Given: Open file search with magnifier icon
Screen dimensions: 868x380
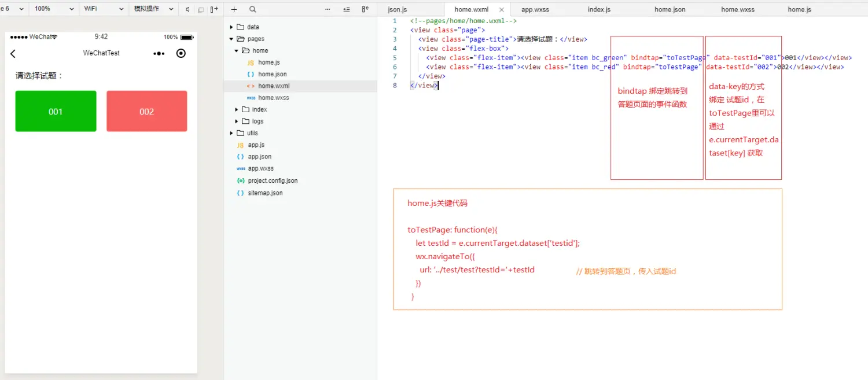Looking at the screenshot, I should (253, 9).
